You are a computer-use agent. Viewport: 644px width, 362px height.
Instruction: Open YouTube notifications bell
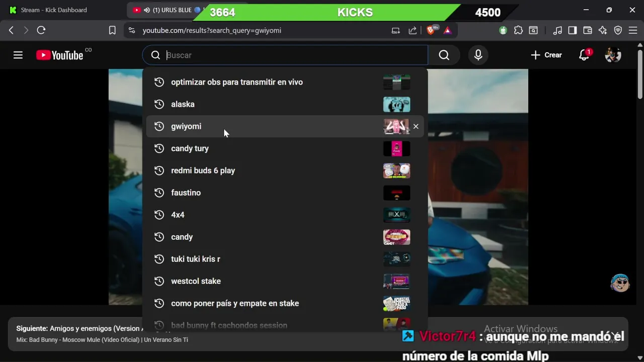[x=584, y=55]
